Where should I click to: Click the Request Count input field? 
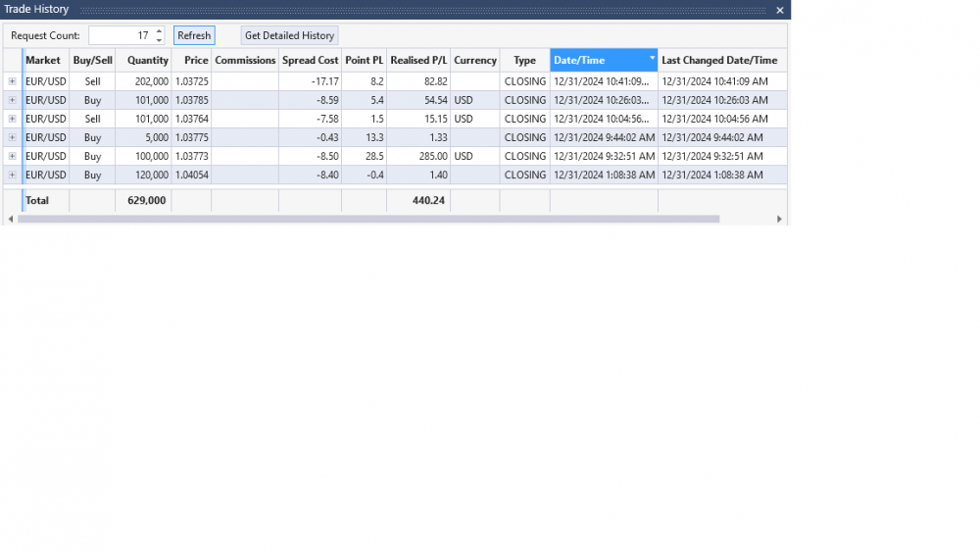[120, 35]
